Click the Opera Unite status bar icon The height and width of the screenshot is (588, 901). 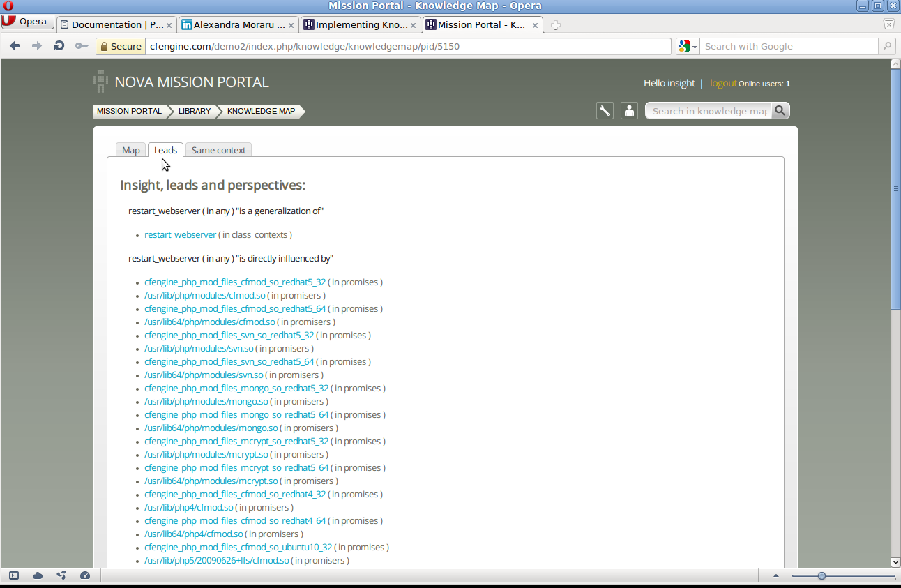[x=61, y=575]
